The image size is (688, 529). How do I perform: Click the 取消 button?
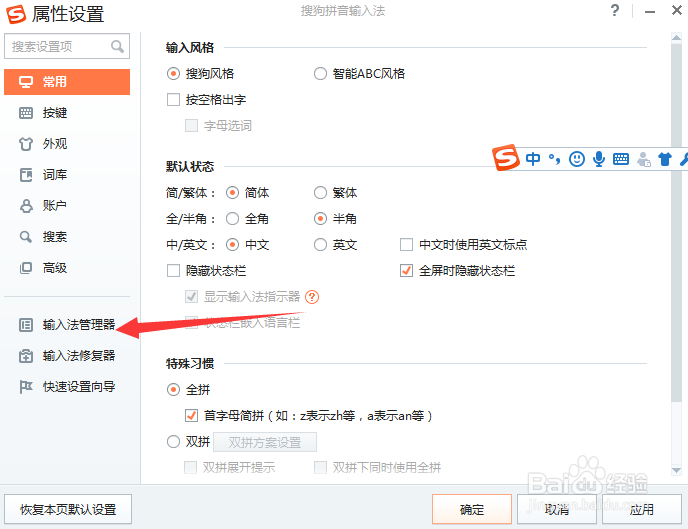coord(557,509)
